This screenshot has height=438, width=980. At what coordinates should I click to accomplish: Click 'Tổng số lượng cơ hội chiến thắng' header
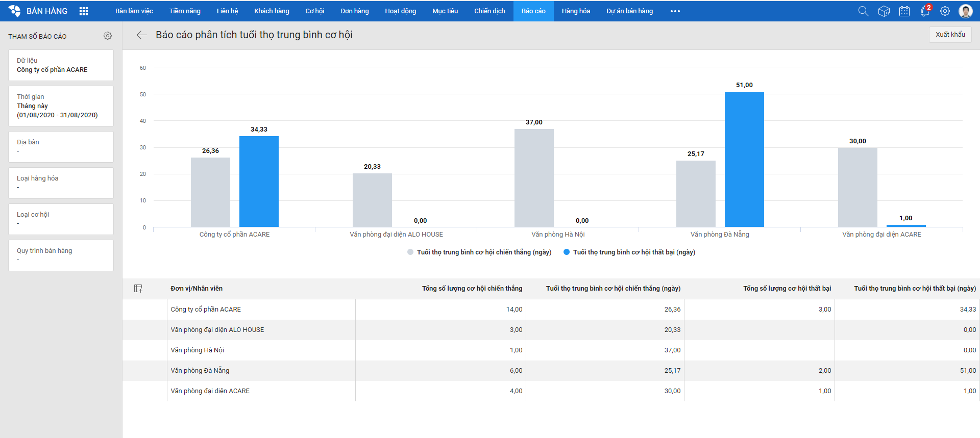coord(472,289)
